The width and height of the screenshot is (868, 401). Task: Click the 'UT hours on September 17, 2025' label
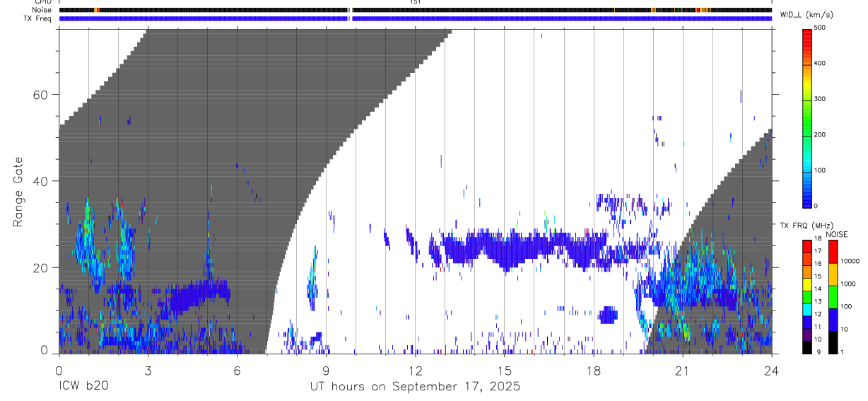coord(415,387)
